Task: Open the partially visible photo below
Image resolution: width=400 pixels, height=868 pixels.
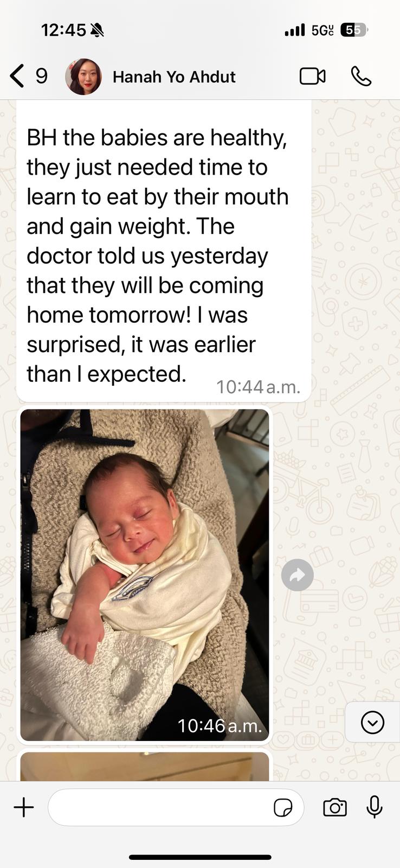Action: 145,766
